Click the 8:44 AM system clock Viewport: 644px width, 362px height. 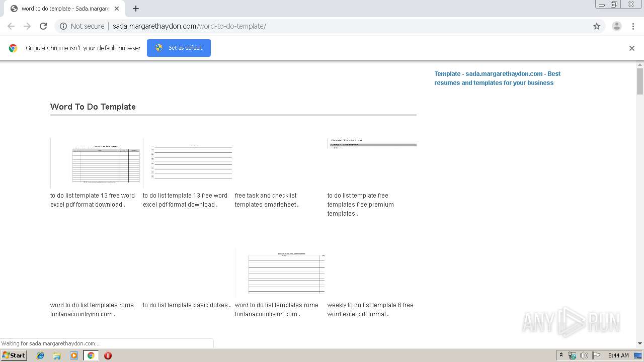click(x=618, y=355)
